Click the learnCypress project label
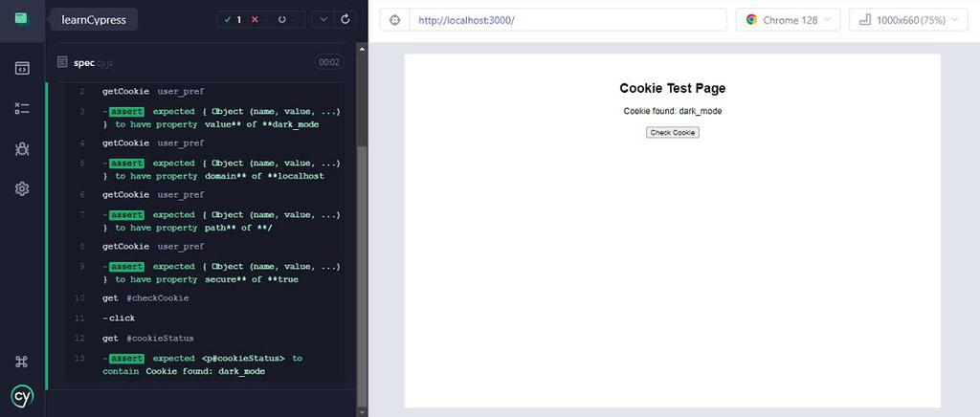Screen dimensions: 980x417 coord(94,20)
